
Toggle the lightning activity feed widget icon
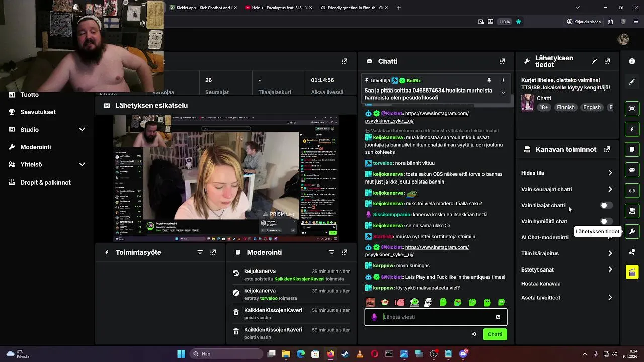click(632, 129)
